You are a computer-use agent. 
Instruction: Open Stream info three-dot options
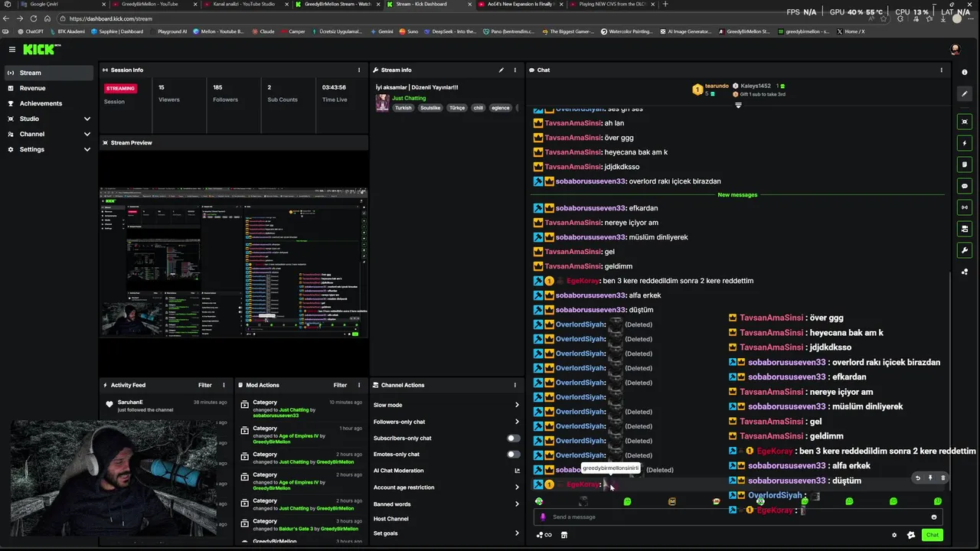(516, 70)
